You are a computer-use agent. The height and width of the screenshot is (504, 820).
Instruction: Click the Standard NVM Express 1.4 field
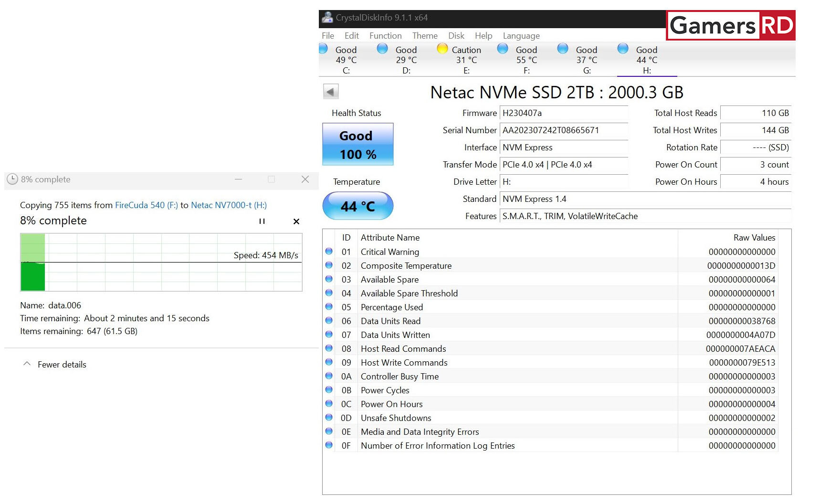645,199
